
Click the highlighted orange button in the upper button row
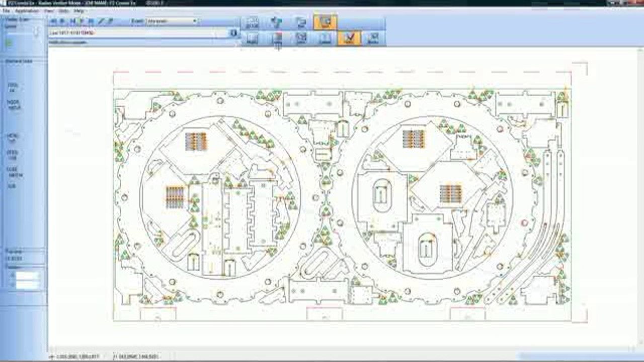click(325, 22)
